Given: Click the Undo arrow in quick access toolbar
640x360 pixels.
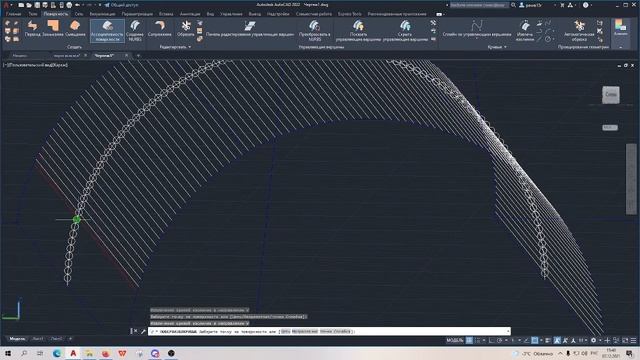Looking at the screenshot, I should pos(77,5).
